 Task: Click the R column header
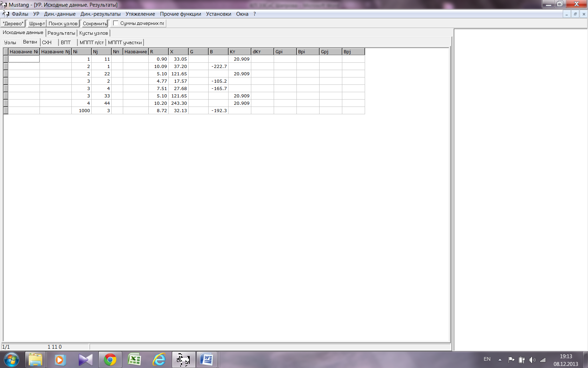[x=159, y=52]
